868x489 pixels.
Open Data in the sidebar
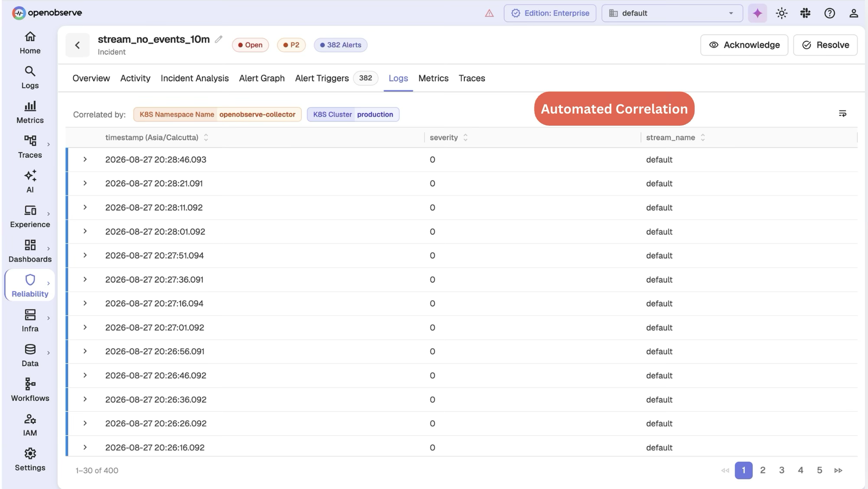(30, 355)
